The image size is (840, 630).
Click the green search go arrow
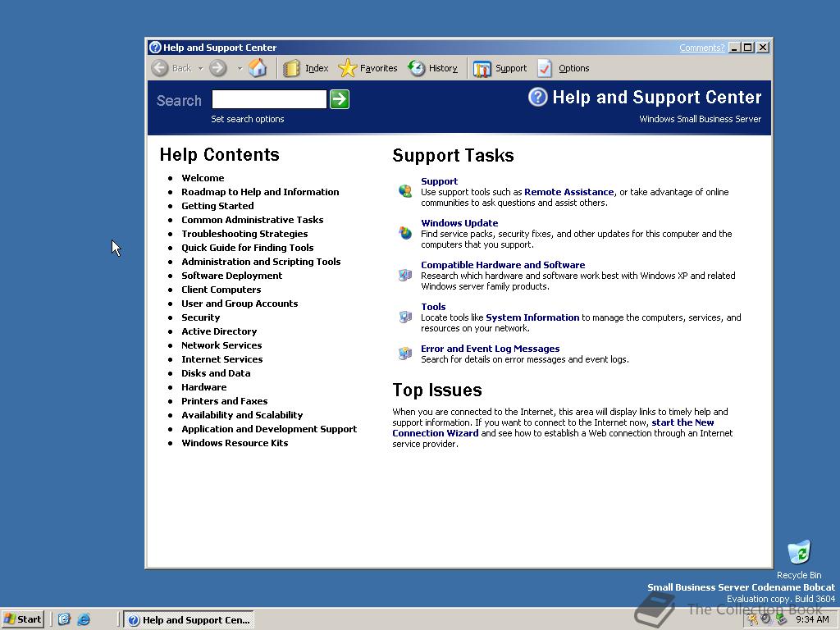(340, 99)
